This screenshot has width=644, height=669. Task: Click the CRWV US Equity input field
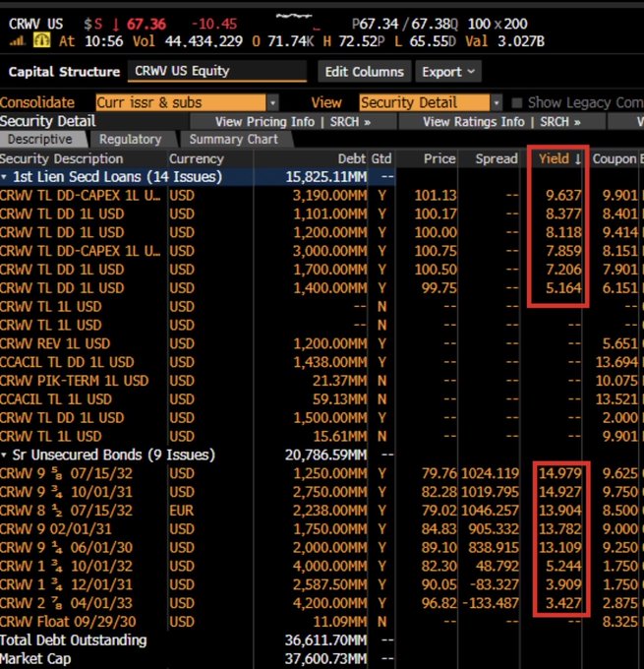(x=217, y=71)
